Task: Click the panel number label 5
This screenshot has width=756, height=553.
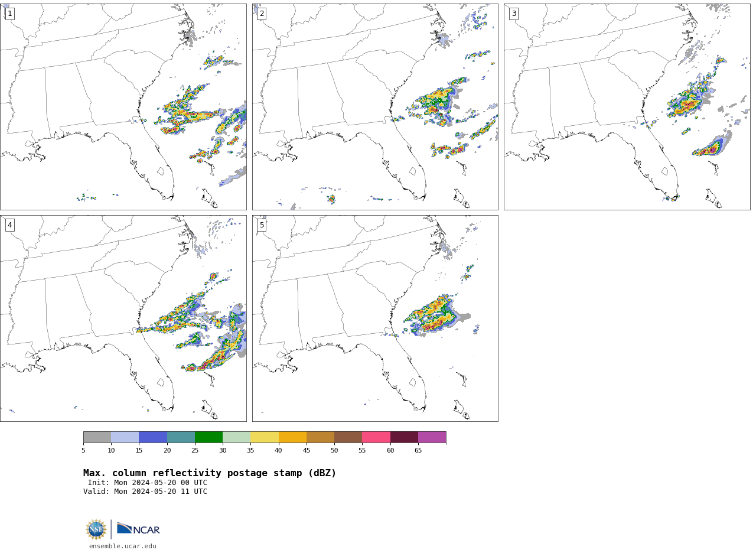Action: coord(262,225)
